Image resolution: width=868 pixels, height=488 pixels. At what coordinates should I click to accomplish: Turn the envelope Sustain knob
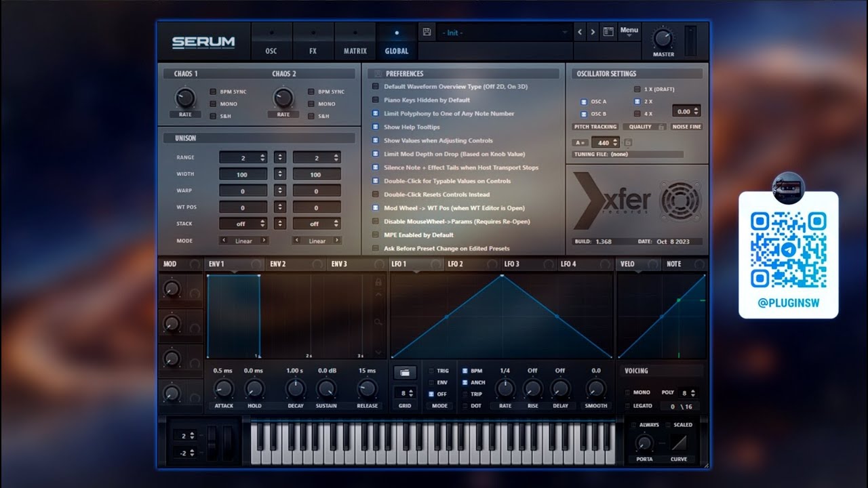(x=326, y=388)
